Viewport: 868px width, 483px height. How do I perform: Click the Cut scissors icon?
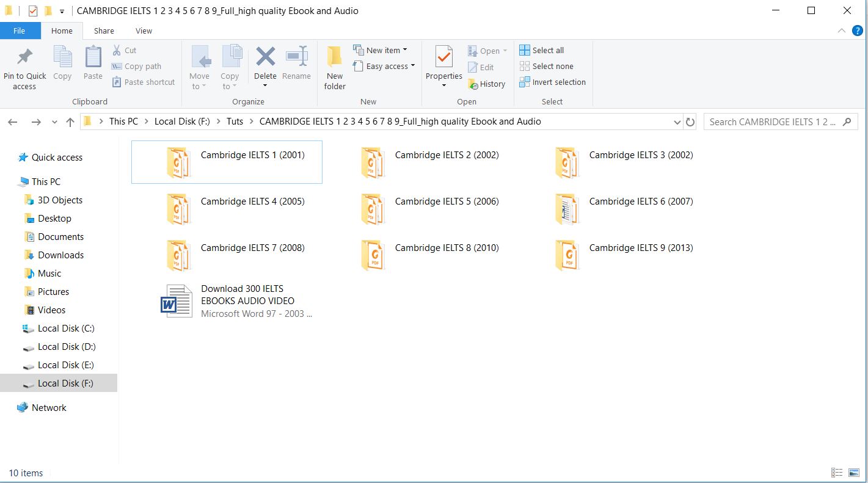(x=117, y=50)
